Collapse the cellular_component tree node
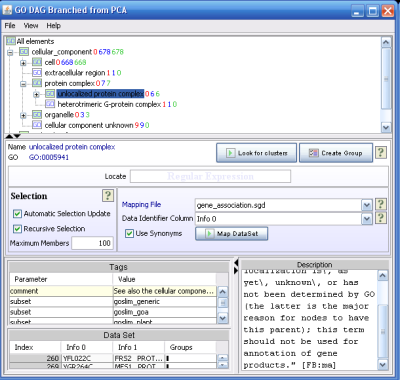 tap(10, 52)
